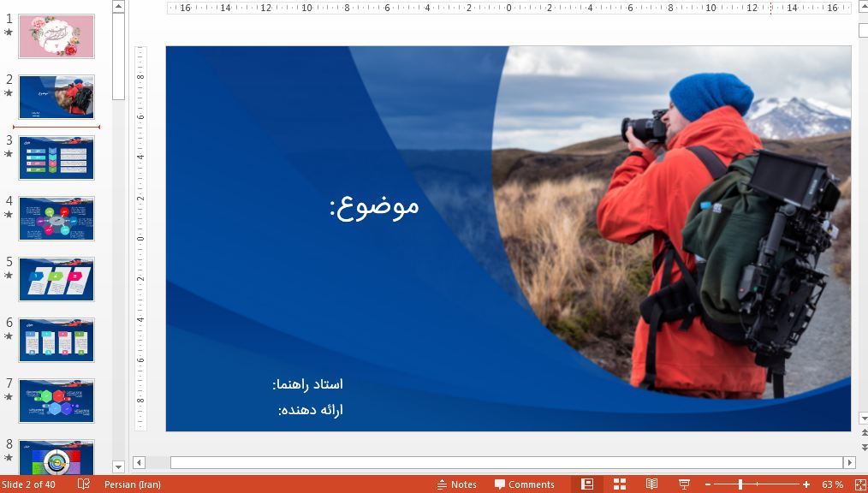Click the موضوع title text placeholder
This screenshot has width=868, height=493.
(374, 205)
